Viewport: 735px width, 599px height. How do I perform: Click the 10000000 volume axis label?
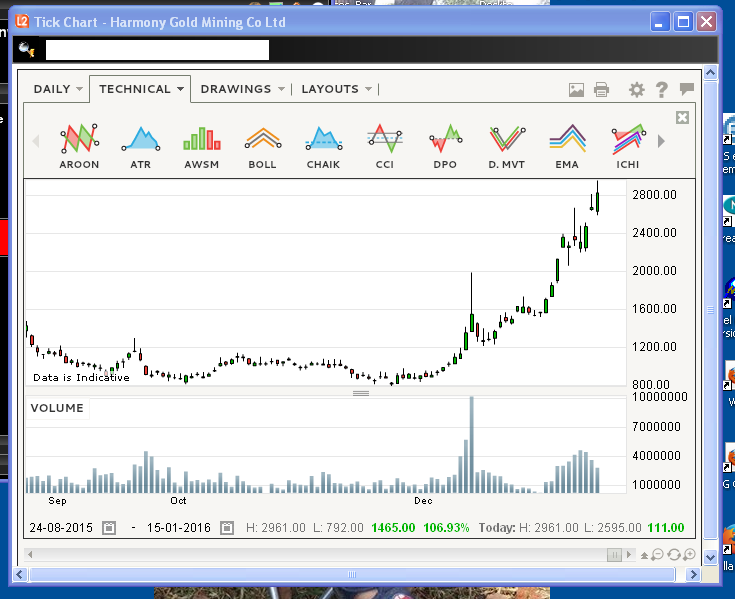tap(660, 397)
